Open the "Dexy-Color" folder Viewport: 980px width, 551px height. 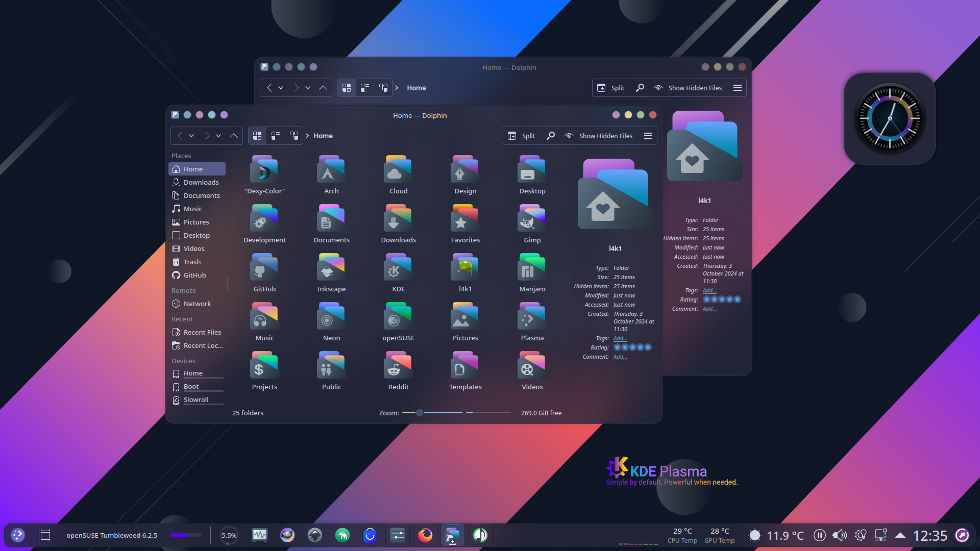point(264,175)
